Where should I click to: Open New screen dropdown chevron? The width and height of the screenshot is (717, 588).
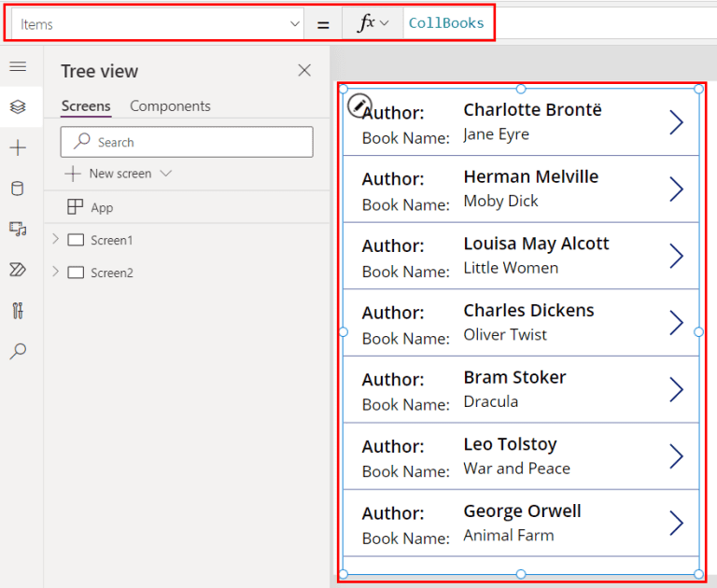point(166,174)
